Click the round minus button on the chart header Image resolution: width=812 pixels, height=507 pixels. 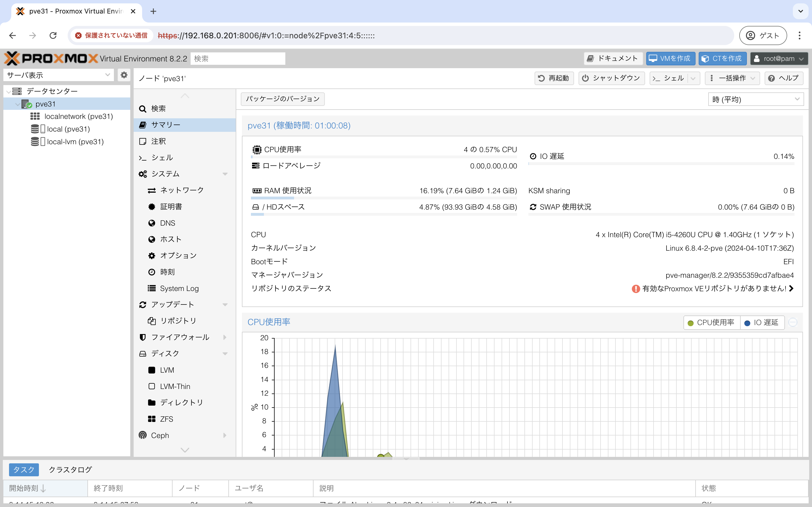click(793, 322)
